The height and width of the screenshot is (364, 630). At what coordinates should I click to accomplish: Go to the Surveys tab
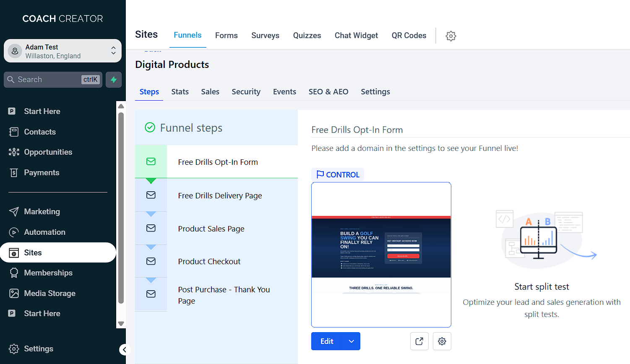coord(266,36)
